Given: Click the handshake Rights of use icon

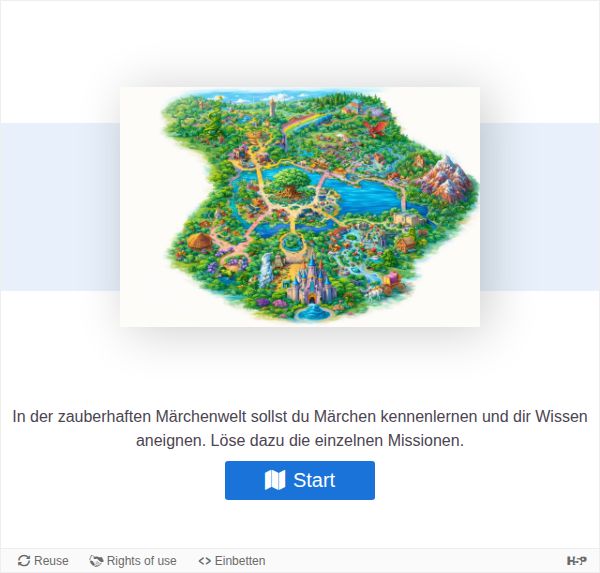Looking at the screenshot, I should click(96, 561).
